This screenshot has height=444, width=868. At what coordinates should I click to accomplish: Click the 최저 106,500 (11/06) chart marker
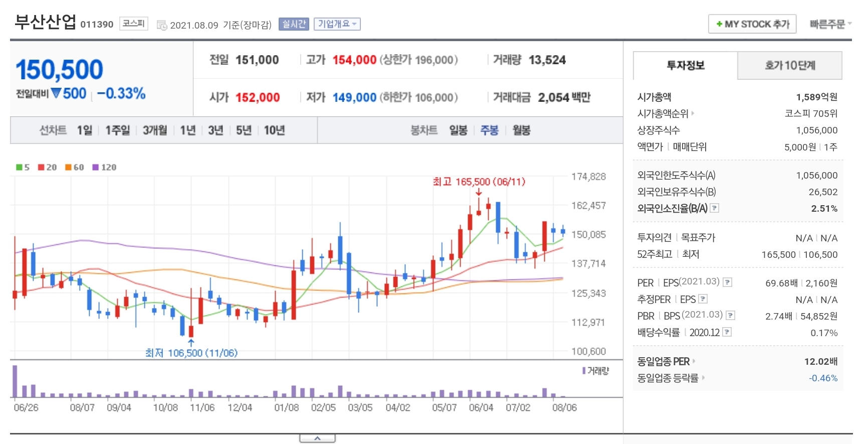(191, 353)
